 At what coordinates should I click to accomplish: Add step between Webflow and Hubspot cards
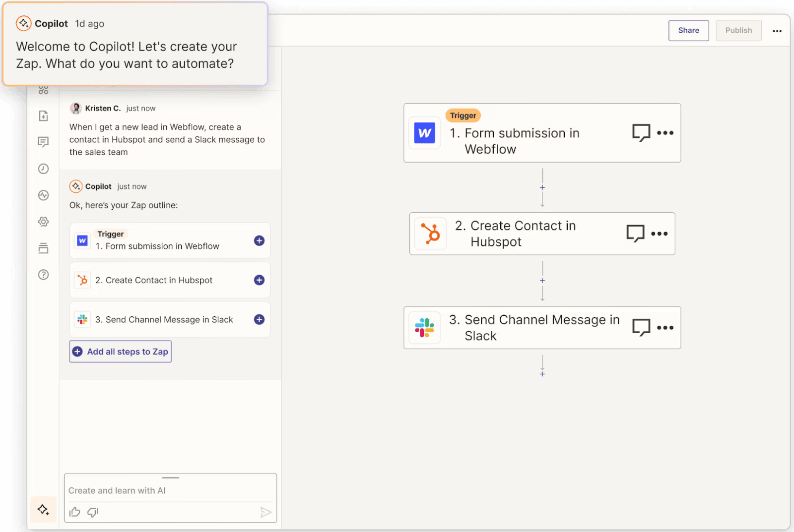[542, 187]
